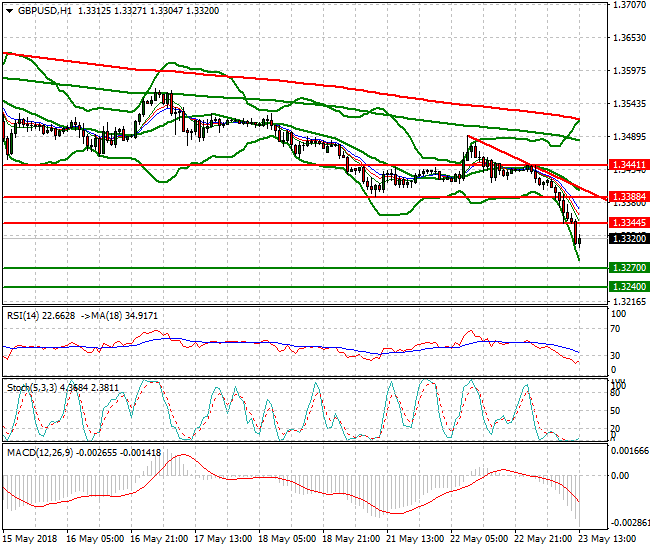The width and height of the screenshot is (650, 550).
Task: Click the 18 May 21:00 time label
Action: point(351,539)
